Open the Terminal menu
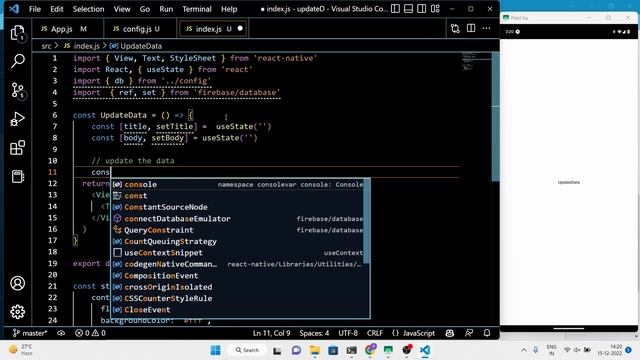This screenshot has height=360, width=640. [197, 9]
